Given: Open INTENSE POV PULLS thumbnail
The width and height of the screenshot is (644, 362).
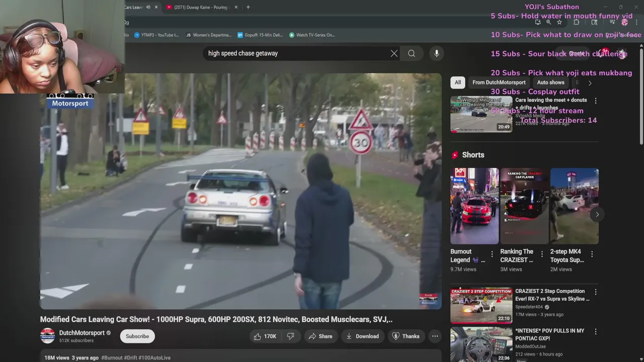Looking at the screenshot, I should point(481,344).
